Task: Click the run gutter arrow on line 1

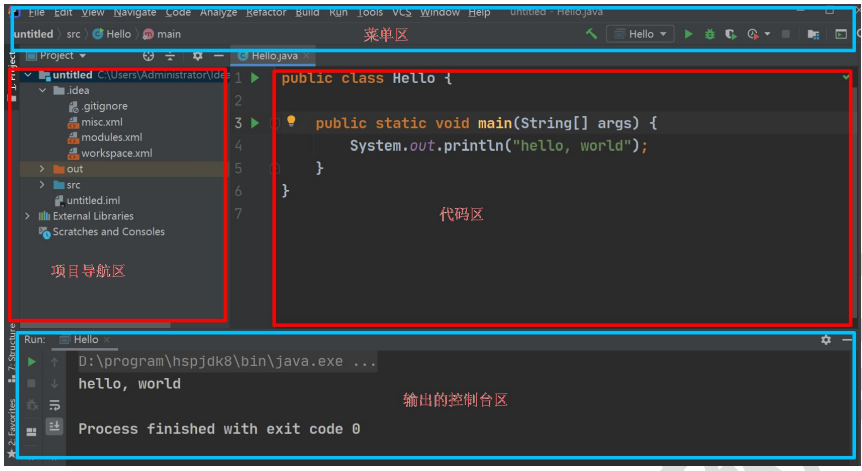Action: (x=255, y=78)
